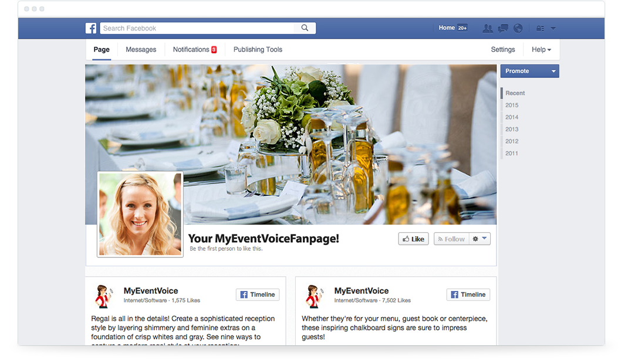628x364 pixels.
Task: Click the gear icon next to Follow
Action: [475, 239]
